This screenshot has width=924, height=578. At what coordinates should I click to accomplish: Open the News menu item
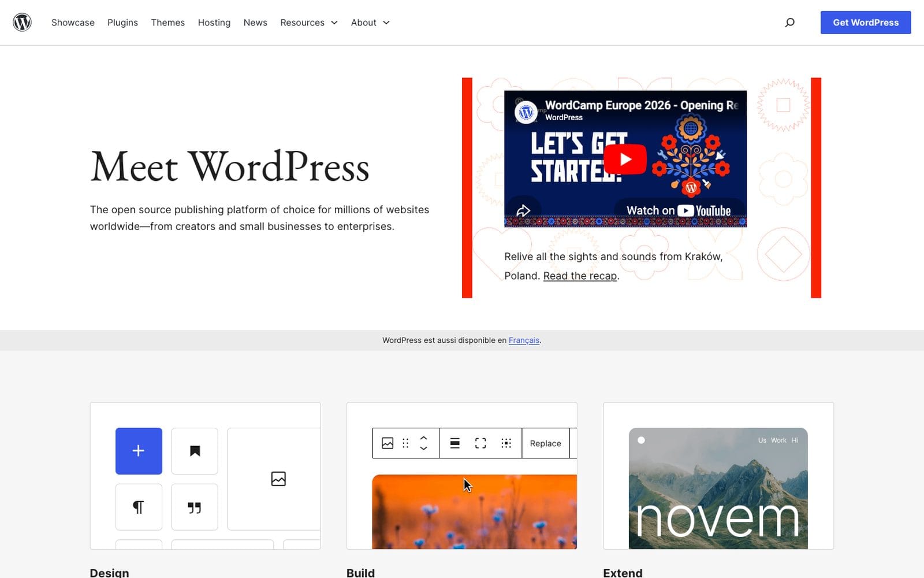click(255, 23)
